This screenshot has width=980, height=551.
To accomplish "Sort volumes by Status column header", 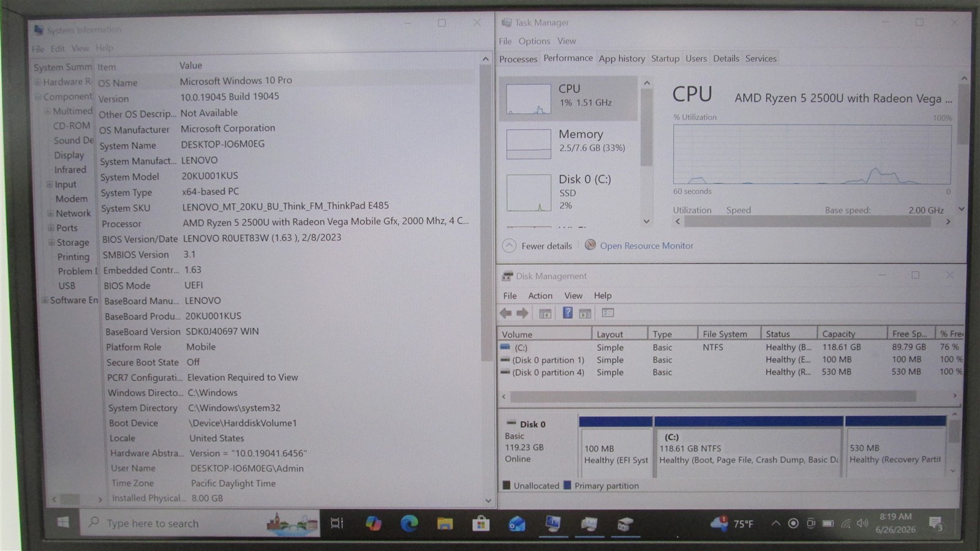I will click(x=789, y=334).
